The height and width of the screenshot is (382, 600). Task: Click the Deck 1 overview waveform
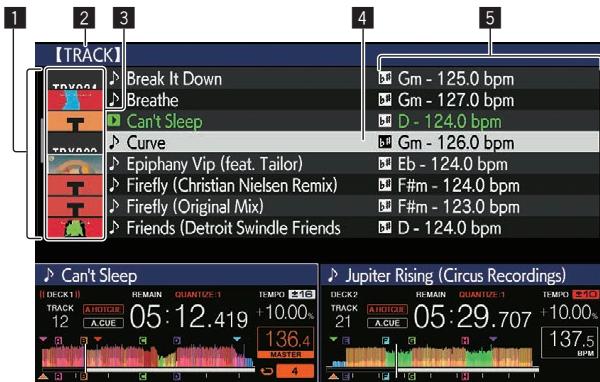click(148, 356)
